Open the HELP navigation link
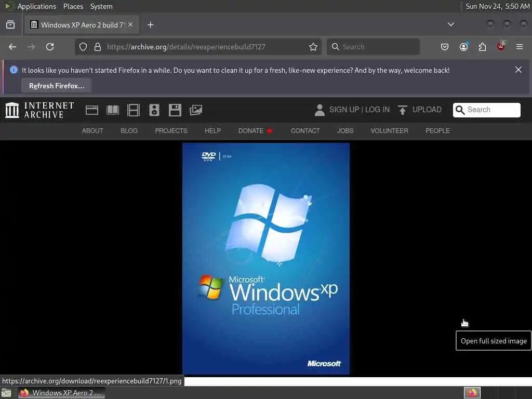 [x=212, y=130]
